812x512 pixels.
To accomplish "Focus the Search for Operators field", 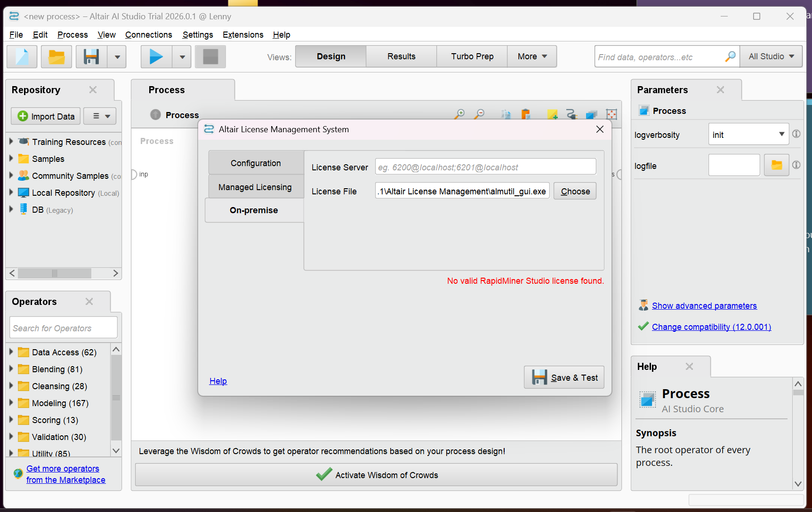I will pos(64,328).
